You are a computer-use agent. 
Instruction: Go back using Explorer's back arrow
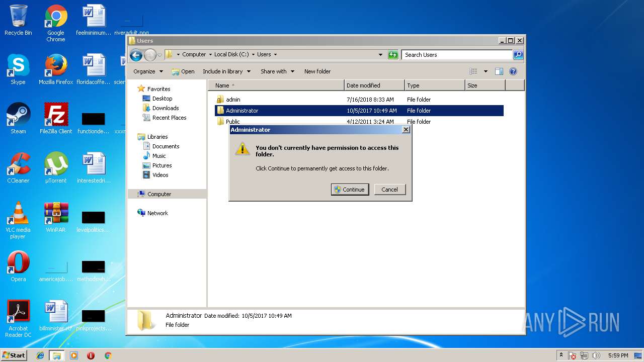coord(136,55)
